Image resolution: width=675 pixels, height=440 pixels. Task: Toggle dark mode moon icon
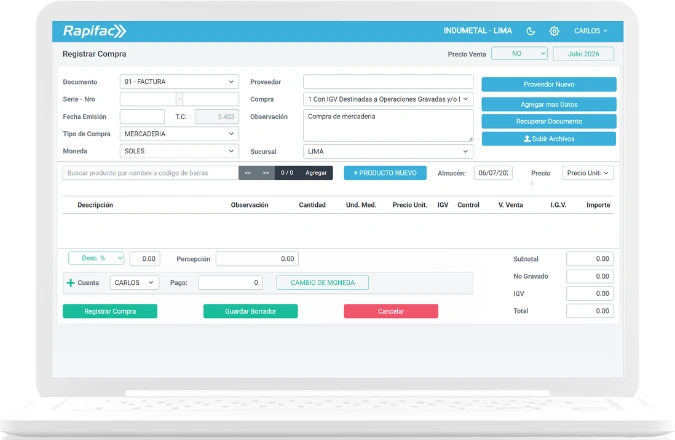pyautogui.click(x=531, y=31)
